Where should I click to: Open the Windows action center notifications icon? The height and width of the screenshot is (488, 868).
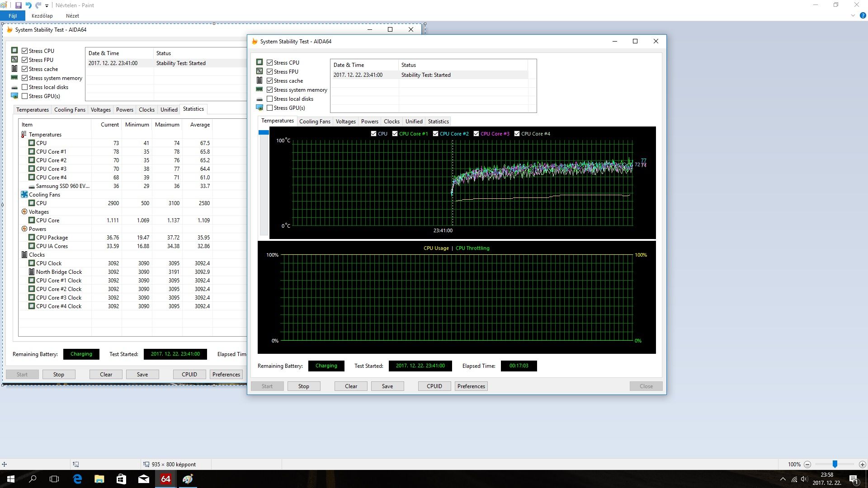pos(853,479)
